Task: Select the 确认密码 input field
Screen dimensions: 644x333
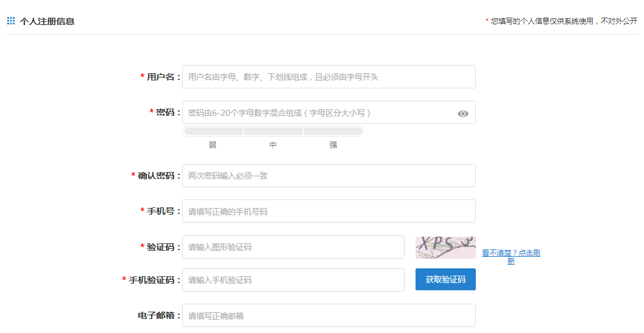Action: point(328,176)
